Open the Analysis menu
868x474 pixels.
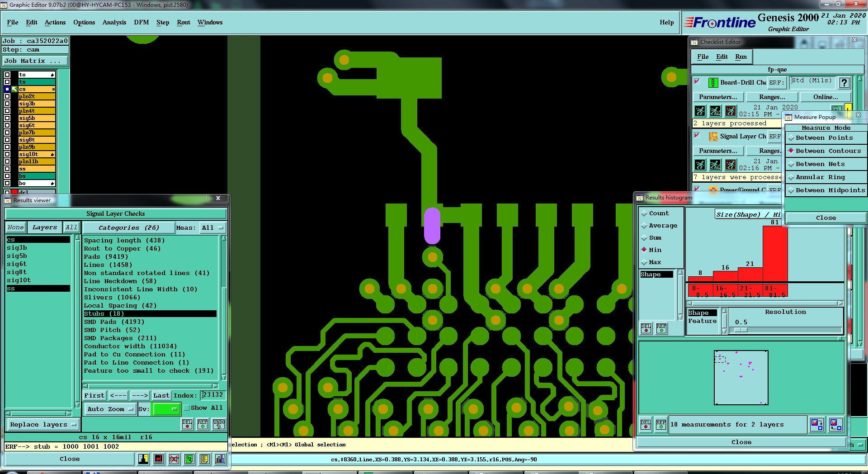114,22
